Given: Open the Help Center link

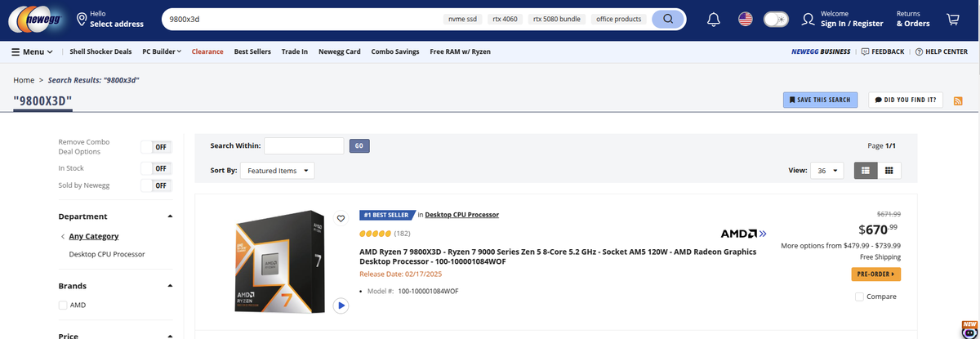Looking at the screenshot, I should click(x=941, y=51).
